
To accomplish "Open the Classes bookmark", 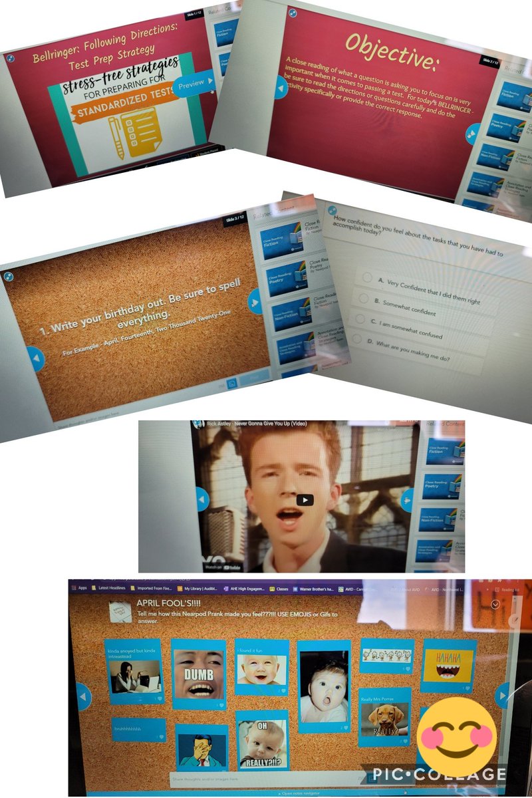I will pyautogui.click(x=279, y=589).
